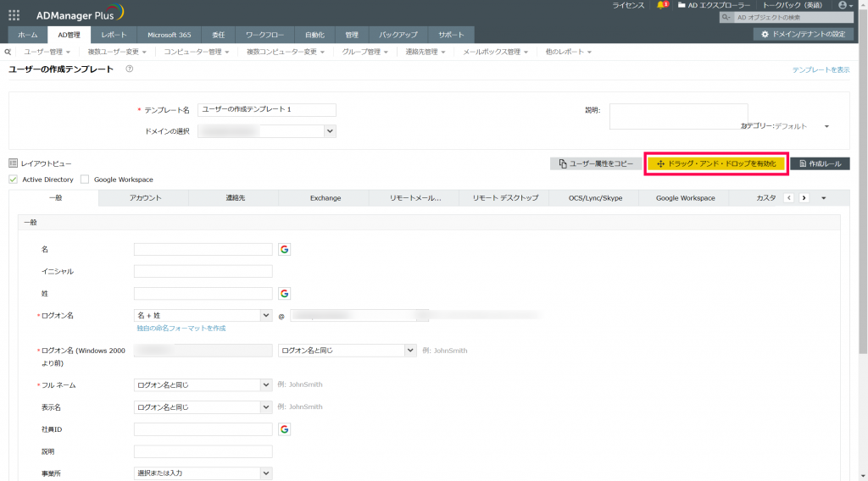868x481 pixels.
Task: Click the 姓 input field
Action: click(x=203, y=294)
